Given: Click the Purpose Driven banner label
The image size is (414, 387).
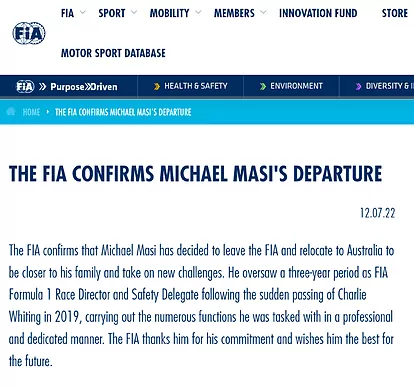Looking at the screenshot, I should (x=84, y=87).
